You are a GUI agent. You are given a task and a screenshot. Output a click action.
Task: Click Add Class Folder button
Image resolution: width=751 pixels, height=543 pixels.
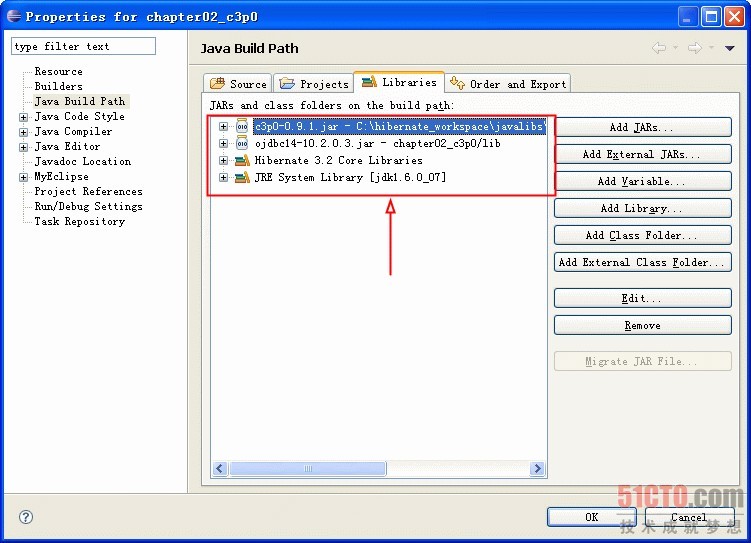(643, 235)
